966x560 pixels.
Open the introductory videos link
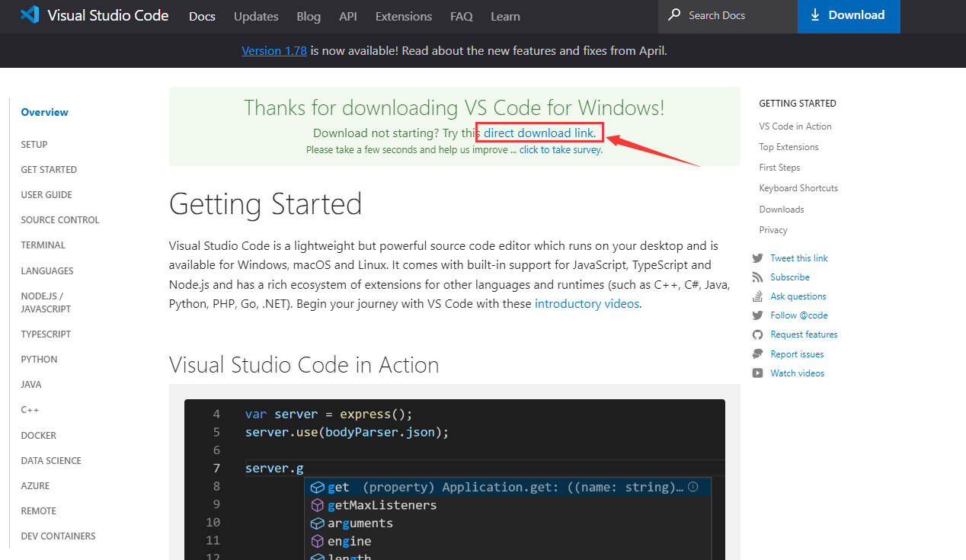pos(587,304)
